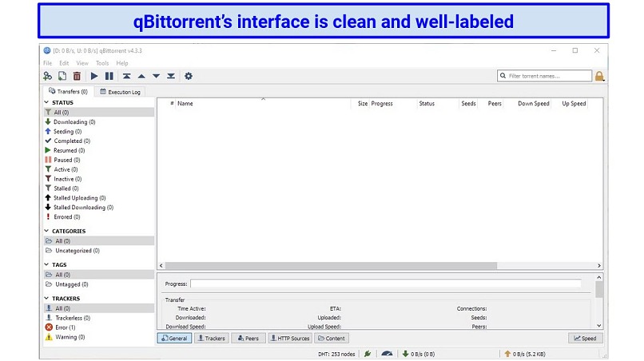Select All (0) under TRACKERS

99,308
